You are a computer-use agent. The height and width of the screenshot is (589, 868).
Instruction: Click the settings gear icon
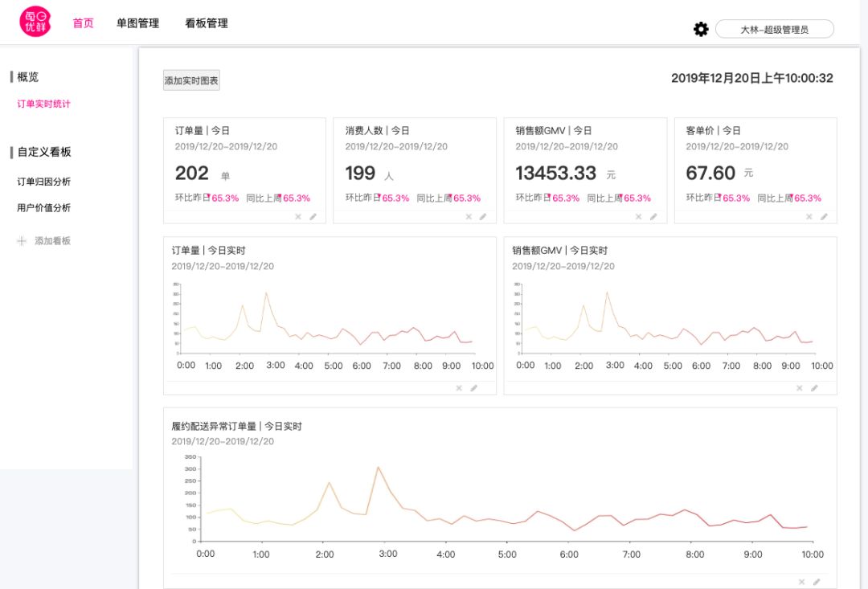tap(701, 29)
